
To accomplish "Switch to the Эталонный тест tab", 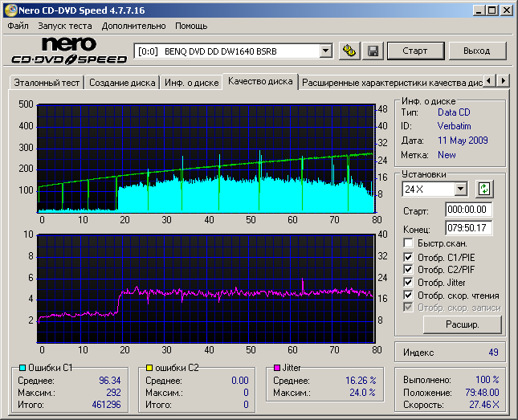I will [x=47, y=83].
